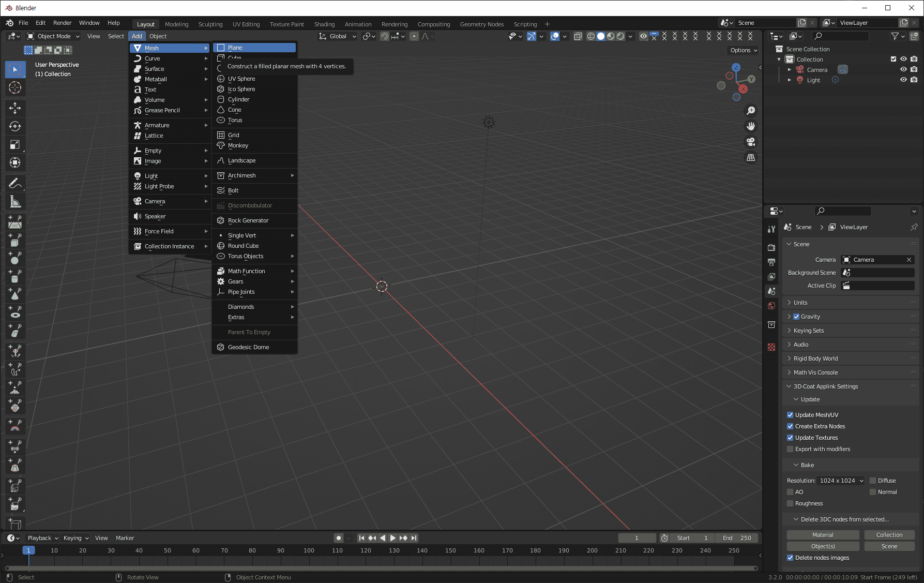This screenshot has height=583, width=924.
Task: Hide the Camera object in viewport
Action: [903, 69]
